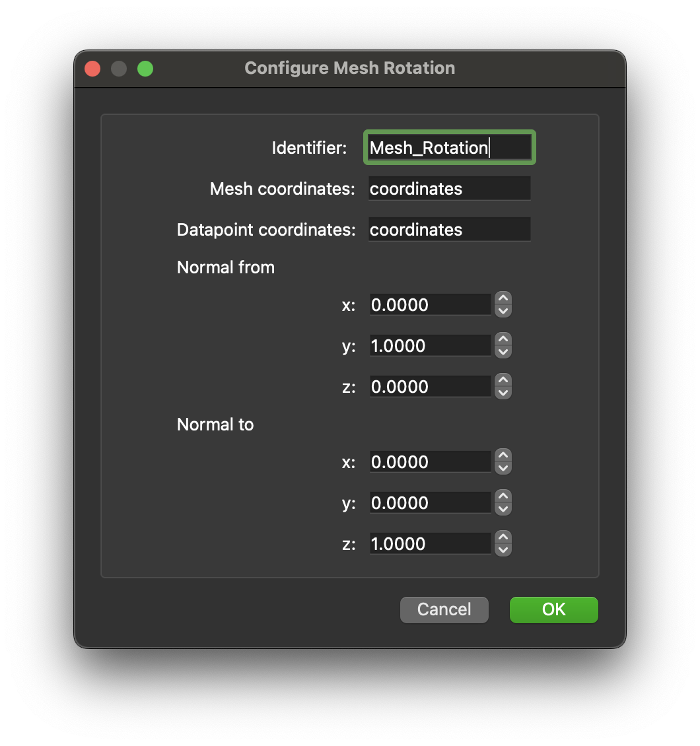The height and width of the screenshot is (746, 700).
Task: Increase the Normal from x value
Action: [503, 298]
